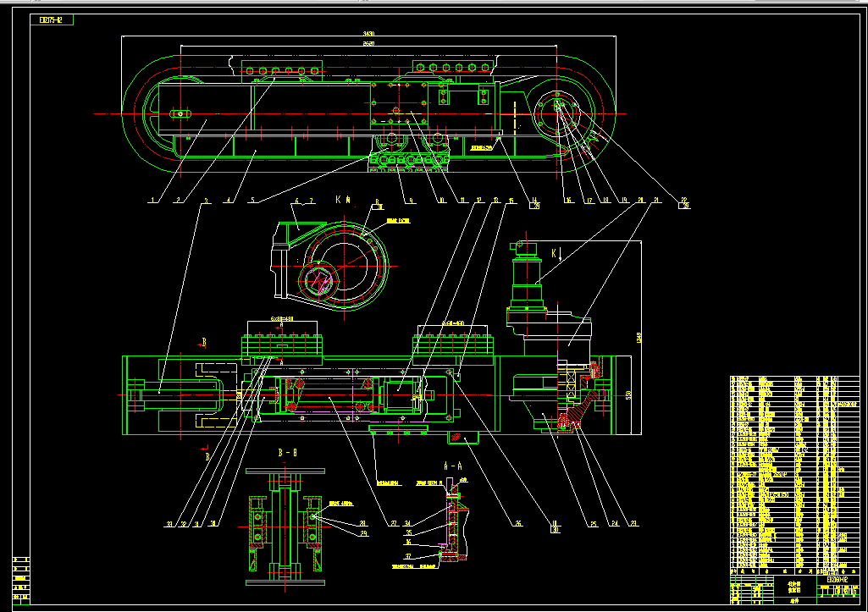Screen dimensions: 868x612
Task: Click part callout number 4
Action: click(x=228, y=201)
